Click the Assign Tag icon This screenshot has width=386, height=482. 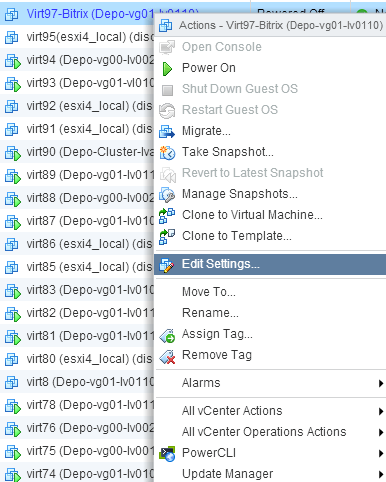pos(167,335)
